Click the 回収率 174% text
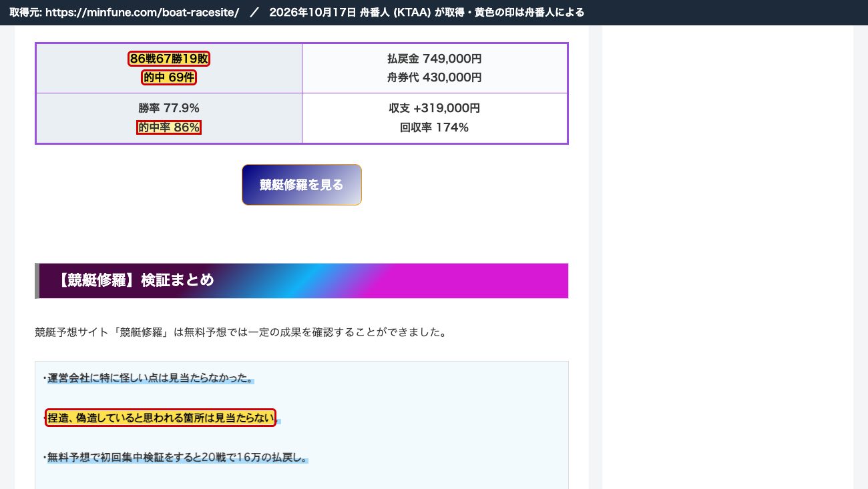The height and width of the screenshot is (489, 868). pos(435,127)
